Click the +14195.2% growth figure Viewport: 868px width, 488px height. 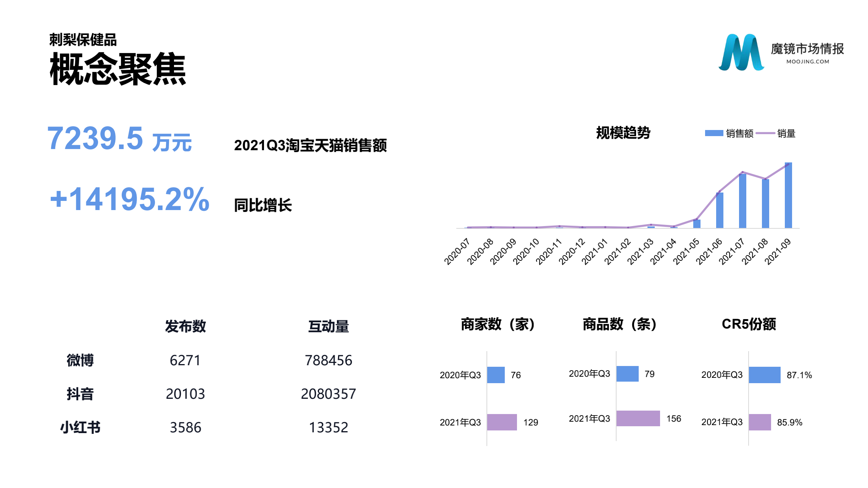point(130,199)
